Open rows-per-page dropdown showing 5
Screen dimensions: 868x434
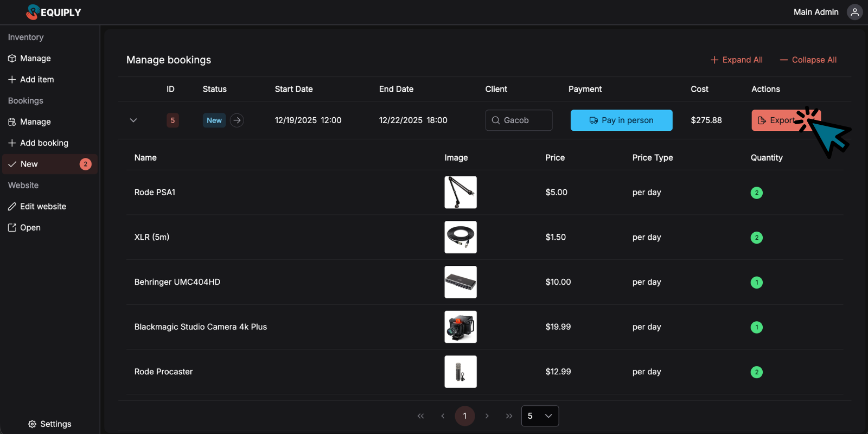pos(540,416)
